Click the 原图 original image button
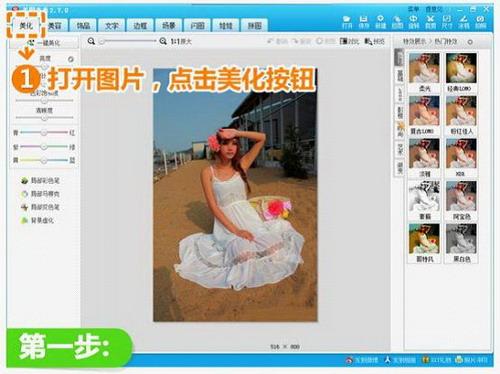The width and height of the screenshot is (500, 374). (325, 41)
